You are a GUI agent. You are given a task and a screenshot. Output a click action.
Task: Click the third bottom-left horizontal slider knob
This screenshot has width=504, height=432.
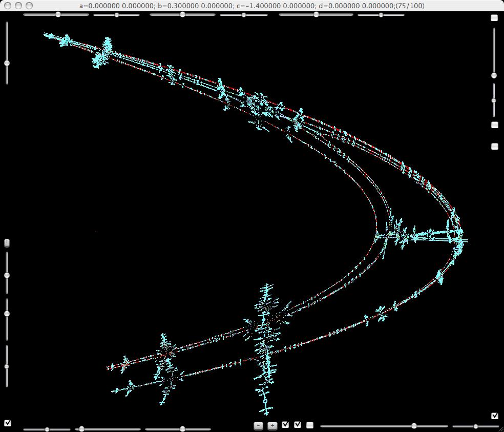click(x=182, y=429)
